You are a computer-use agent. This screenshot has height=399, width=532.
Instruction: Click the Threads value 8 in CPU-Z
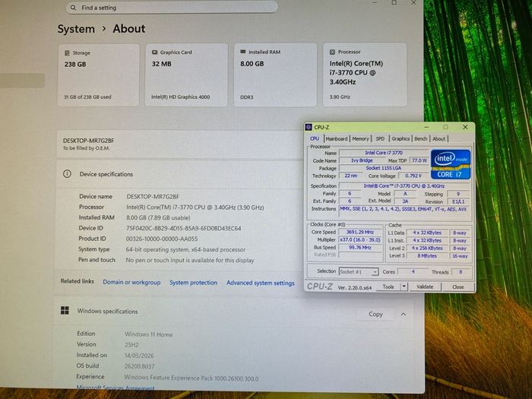coord(461,272)
